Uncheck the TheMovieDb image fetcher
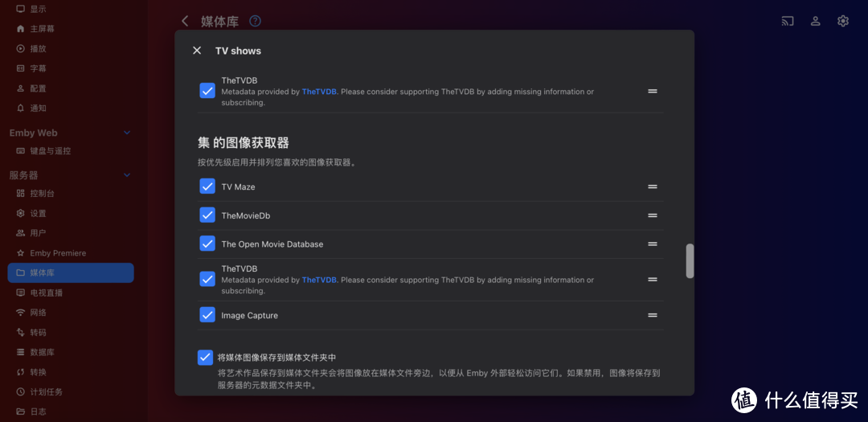Image resolution: width=868 pixels, height=422 pixels. [x=207, y=215]
